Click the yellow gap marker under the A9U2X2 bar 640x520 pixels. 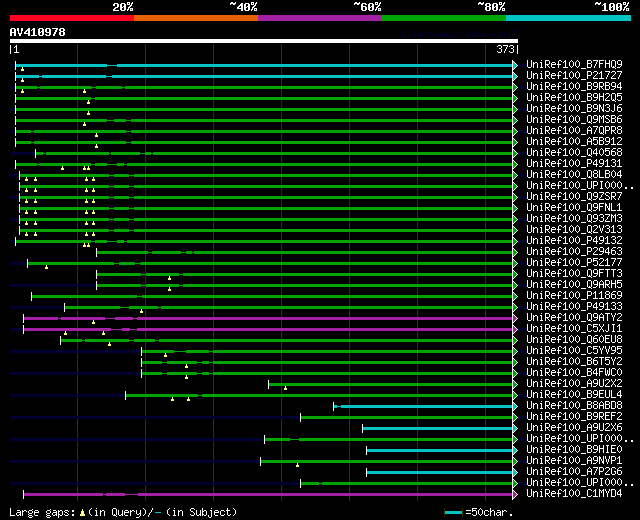point(285,388)
